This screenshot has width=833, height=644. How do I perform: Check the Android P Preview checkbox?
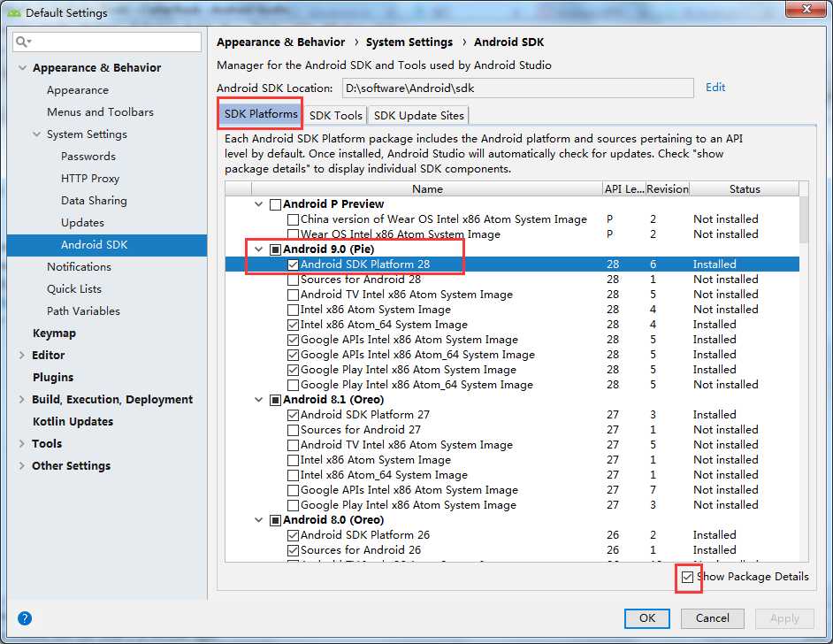point(275,204)
